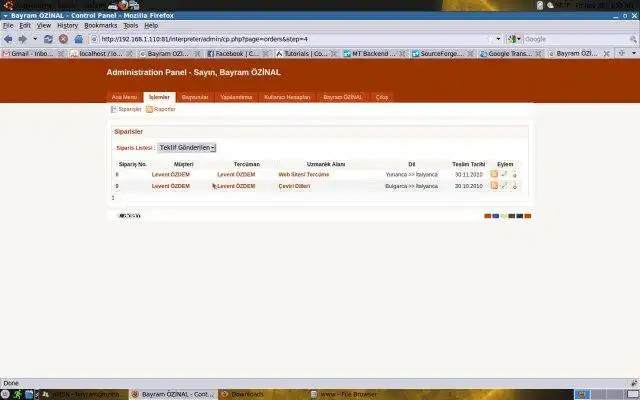Select the last orange theme color swatch
This screenshot has height=400, width=640.
point(528,216)
